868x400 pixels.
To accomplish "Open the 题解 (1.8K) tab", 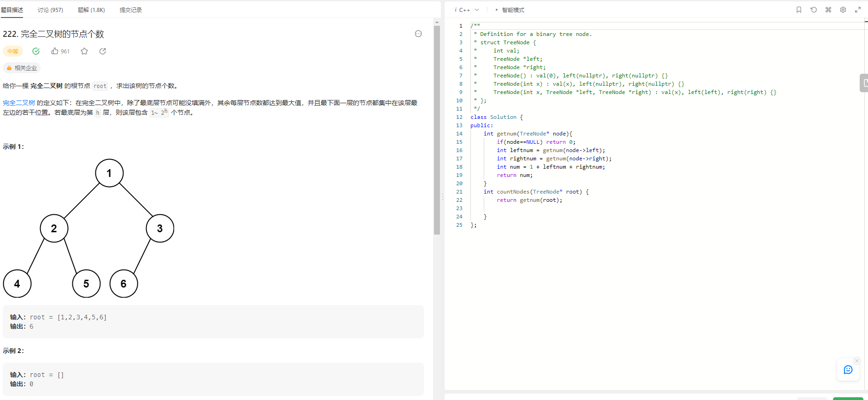I will (x=91, y=10).
